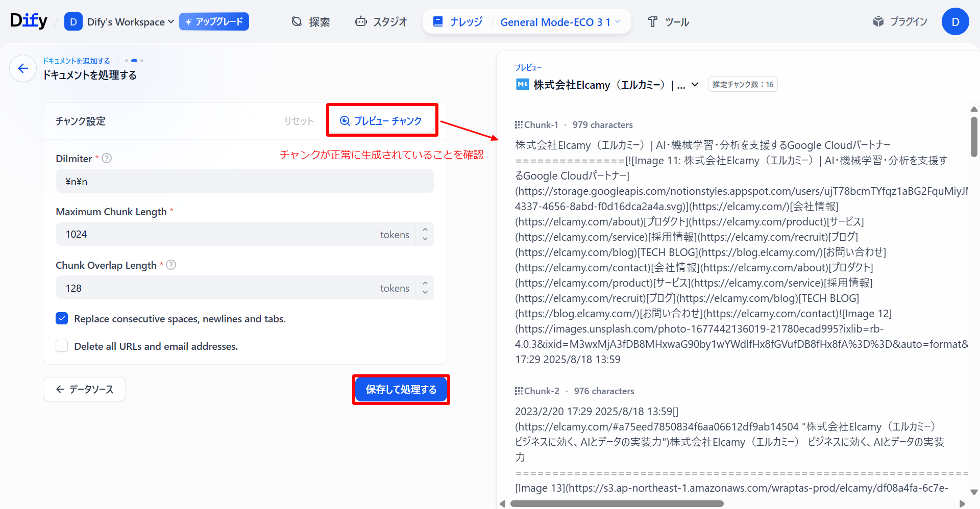Screen dimensions: 980x509
Task: Click the スタジオ navigation icon
Action: point(361,21)
